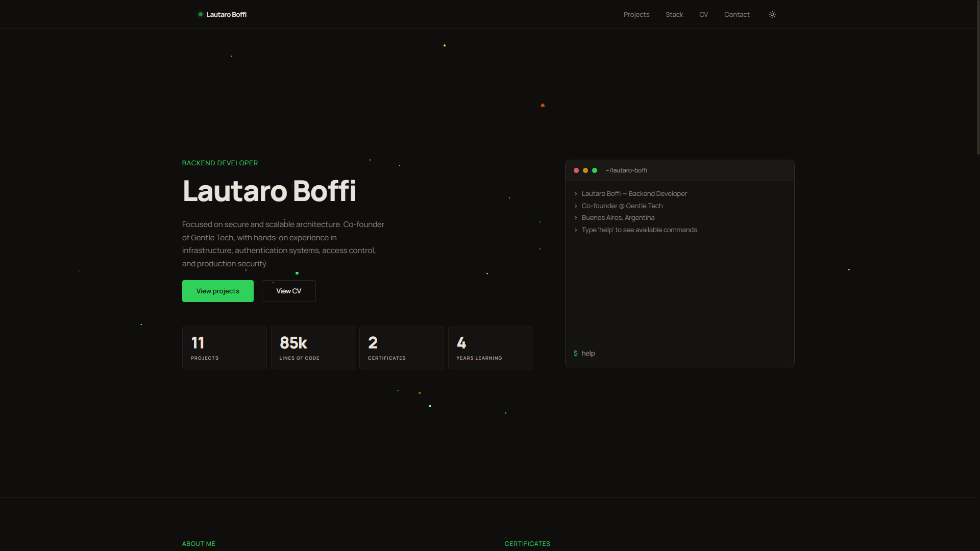Screen dimensions: 980x551
Task: Click the CERTIFICATES section label
Action: pyautogui.click(x=527, y=543)
